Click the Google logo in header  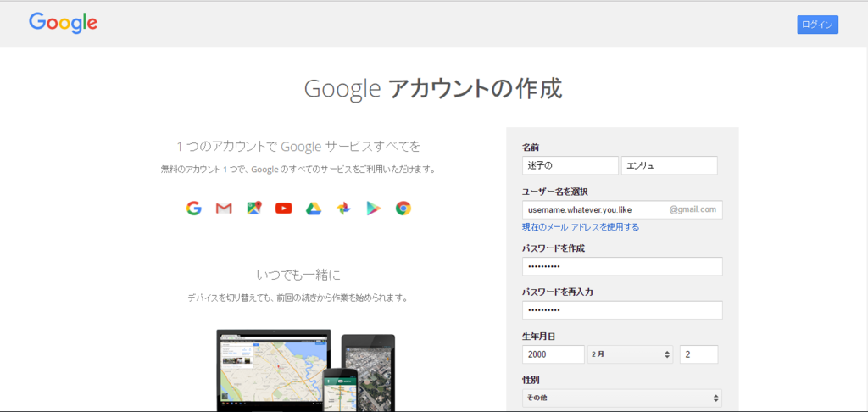click(63, 23)
